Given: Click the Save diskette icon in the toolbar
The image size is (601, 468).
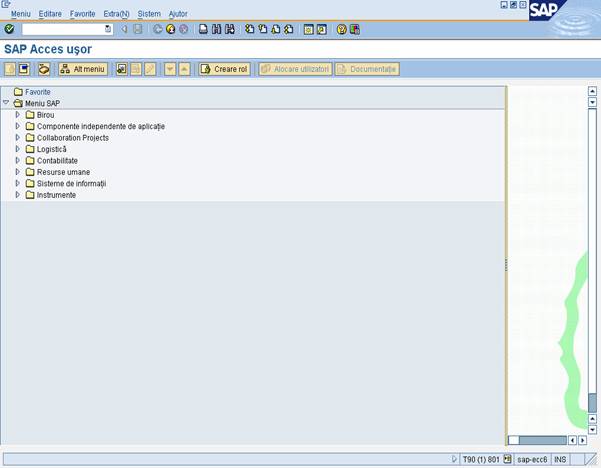Looking at the screenshot, I should (138, 29).
